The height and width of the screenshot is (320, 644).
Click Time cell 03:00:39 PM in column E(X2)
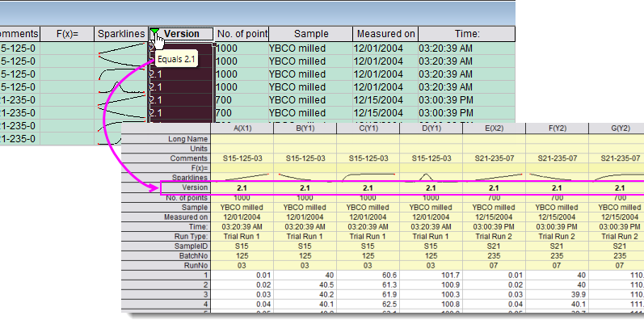[494, 227]
